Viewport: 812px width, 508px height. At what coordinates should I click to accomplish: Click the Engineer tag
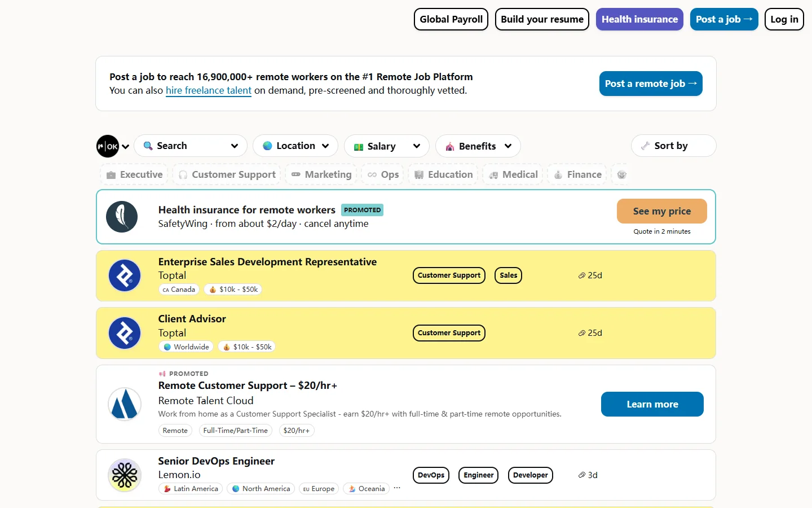point(479,475)
